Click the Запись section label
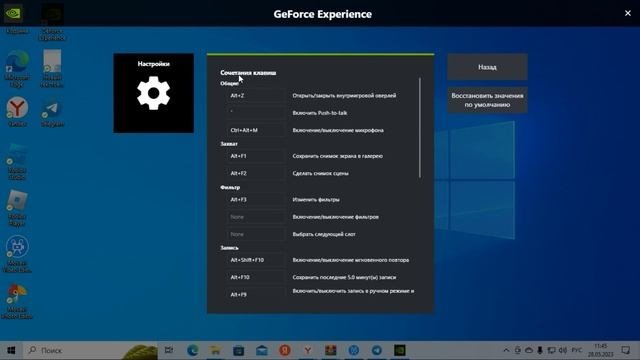The image size is (640, 360). tap(229, 248)
